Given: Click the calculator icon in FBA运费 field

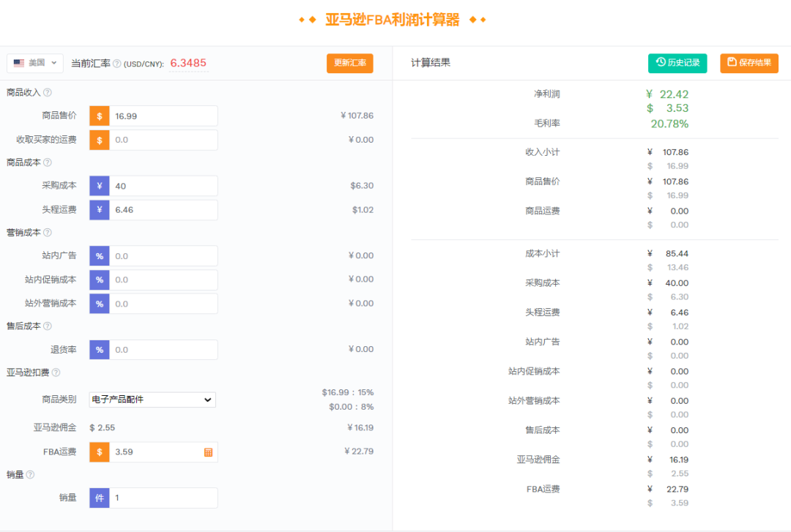Looking at the screenshot, I should pyautogui.click(x=208, y=452).
